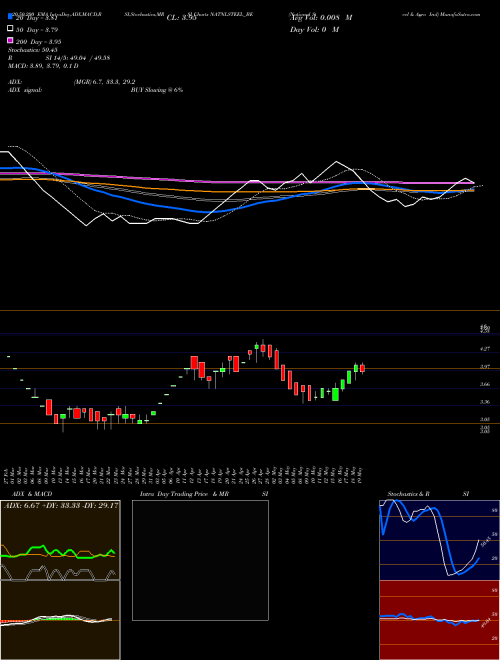Click the 'ADX signal:' label
The width and height of the screenshot is (500, 660).
click(25, 90)
